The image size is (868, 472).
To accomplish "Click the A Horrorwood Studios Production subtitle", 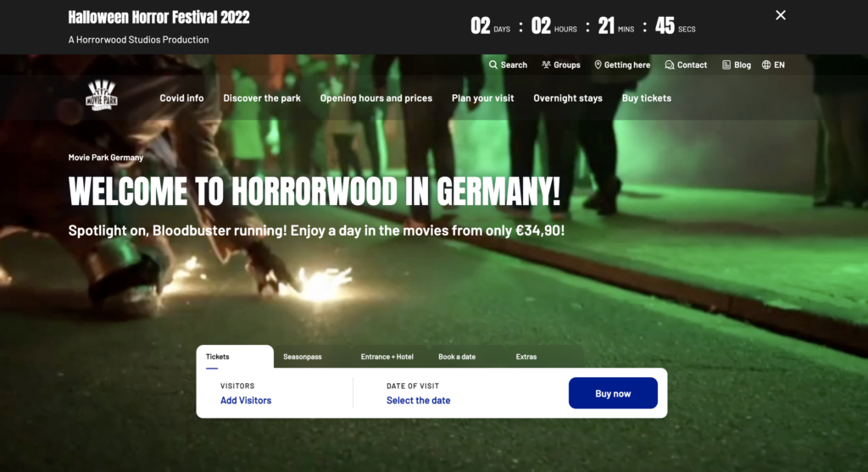I will pyautogui.click(x=138, y=40).
